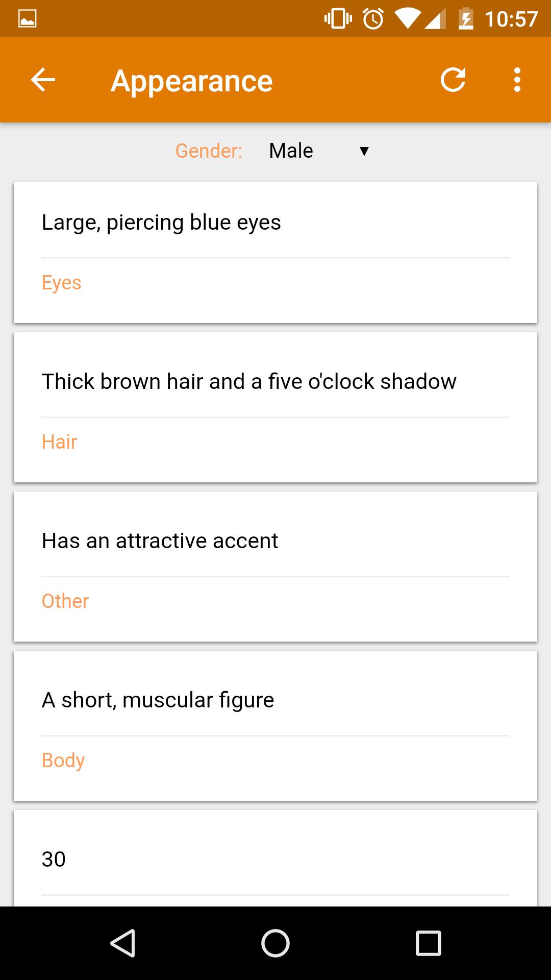The width and height of the screenshot is (551, 980).
Task: Tap the alarm clock status bar icon
Action: tap(372, 18)
